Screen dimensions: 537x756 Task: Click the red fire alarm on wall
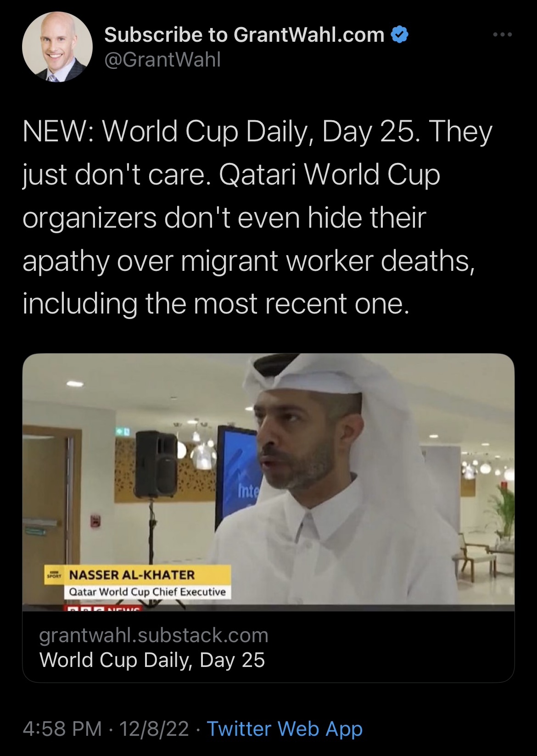click(x=95, y=521)
